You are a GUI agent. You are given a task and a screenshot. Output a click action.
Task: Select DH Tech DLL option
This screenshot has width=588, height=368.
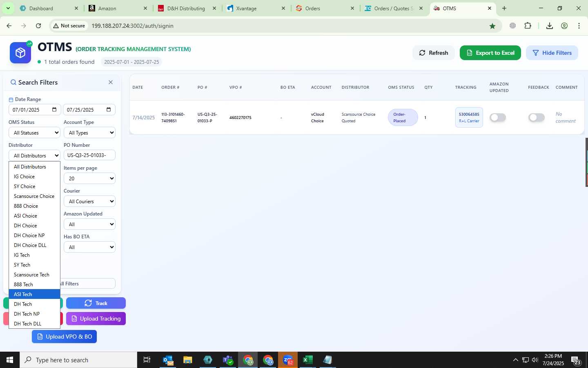click(x=34, y=324)
